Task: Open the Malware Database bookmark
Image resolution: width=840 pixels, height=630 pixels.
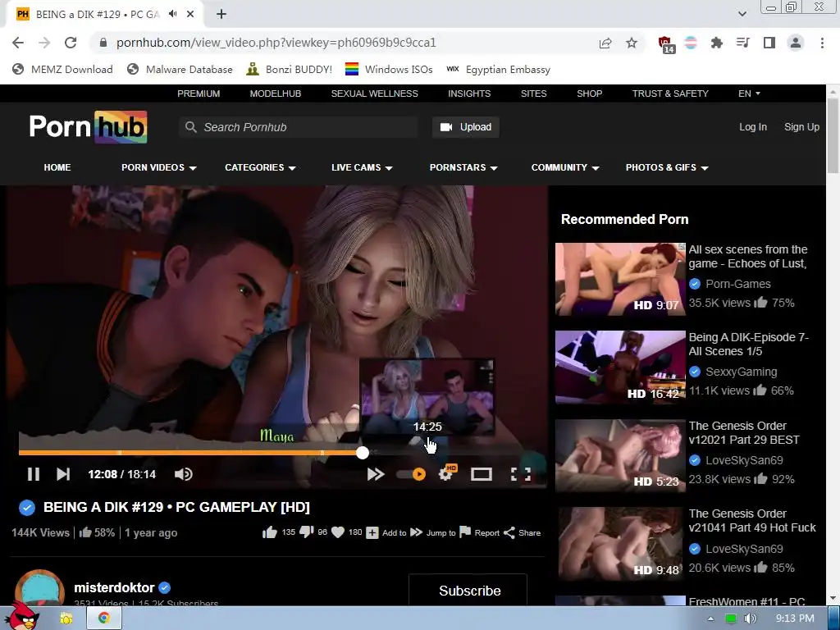Action: [x=180, y=70]
